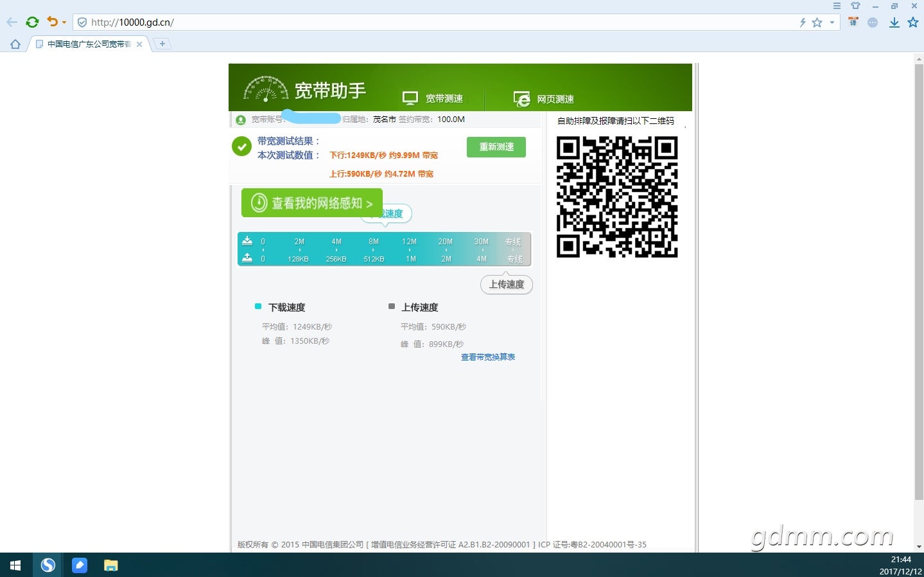The height and width of the screenshot is (577, 924).
Task: Click the 专线 mark at download scale end
Action: point(513,242)
